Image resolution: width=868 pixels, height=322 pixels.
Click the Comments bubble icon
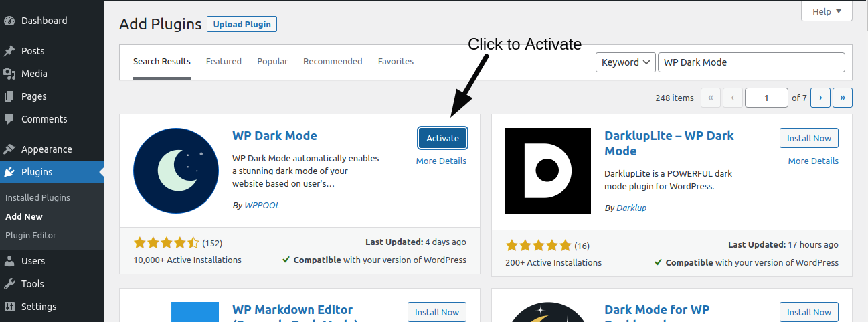click(9, 119)
